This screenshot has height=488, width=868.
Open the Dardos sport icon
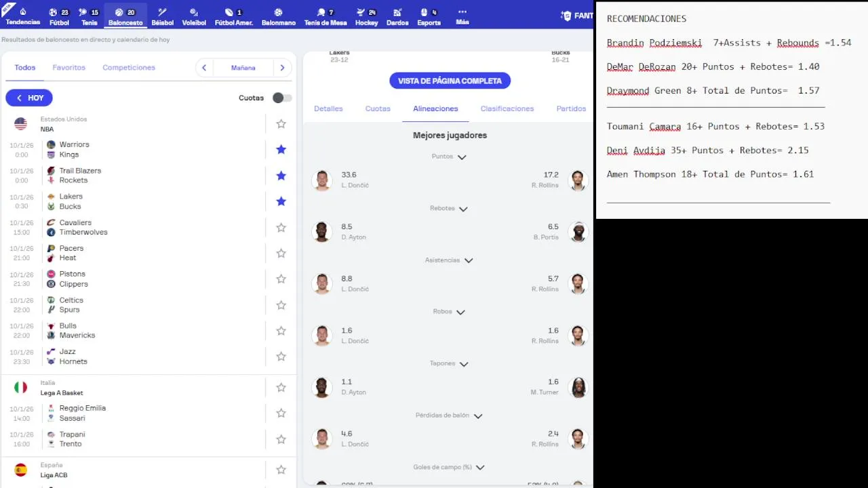397,12
